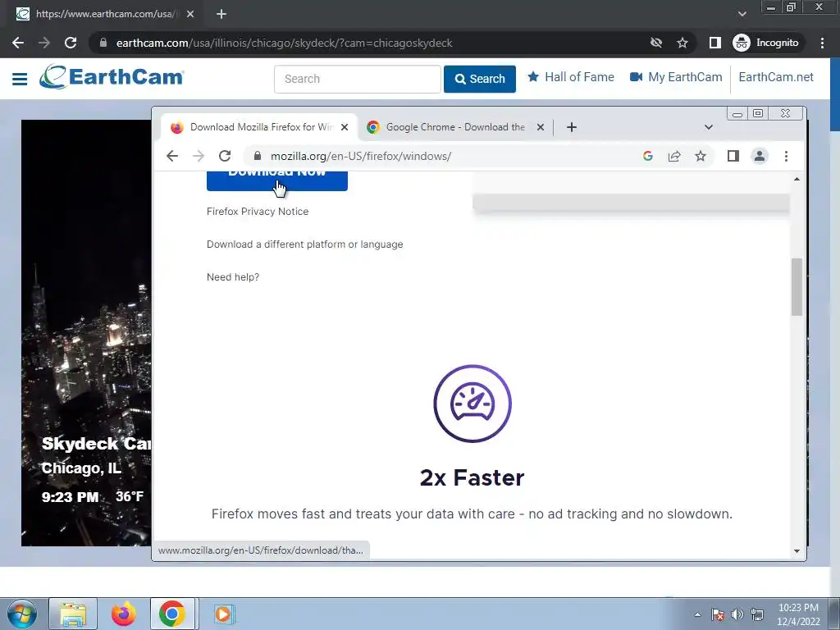The height and width of the screenshot is (630, 840).
Task: Click EarthCam address bar URL
Action: point(284,43)
